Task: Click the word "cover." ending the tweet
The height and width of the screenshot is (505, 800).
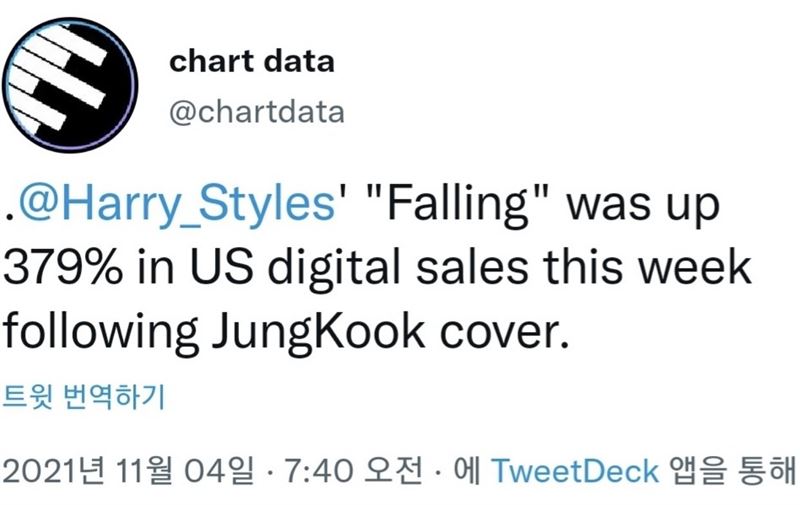Action: pyautogui.click(x=504, y=332)
